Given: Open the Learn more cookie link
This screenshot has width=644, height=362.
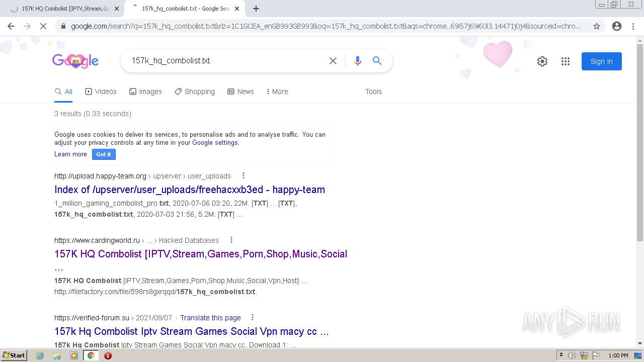Looking at the screenshot, I should (x=70, y=154).
